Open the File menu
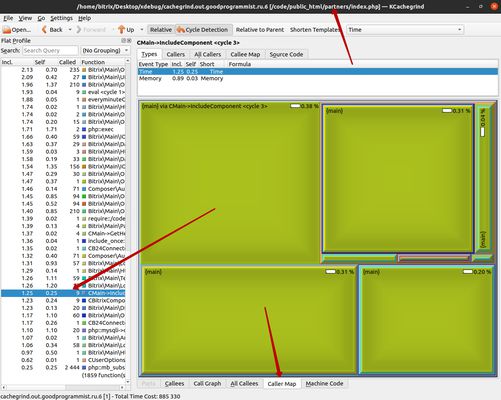The width and height of the screenshot is (501, 400). pyautogui.click(x=8, y=18)
